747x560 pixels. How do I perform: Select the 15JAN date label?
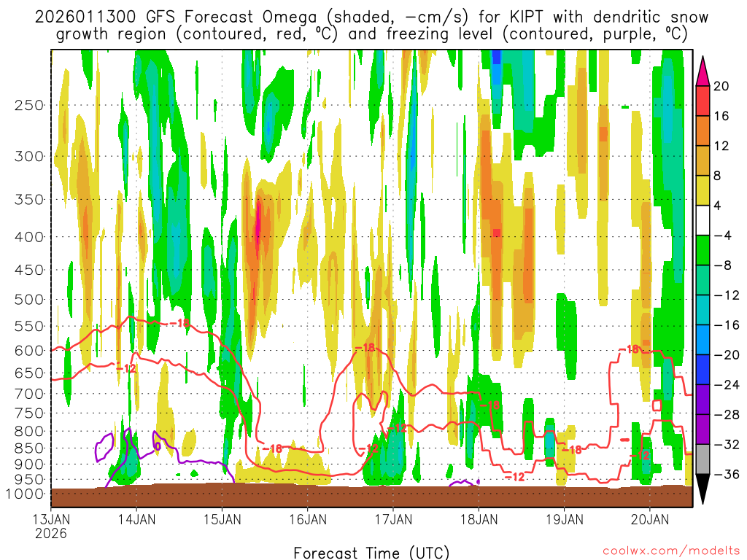(x=222, y=519)
